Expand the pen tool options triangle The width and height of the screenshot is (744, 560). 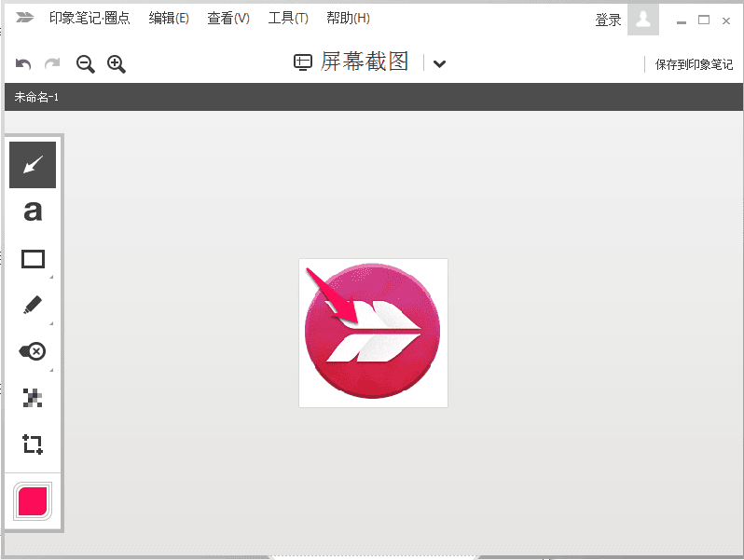tap(51, 323)
